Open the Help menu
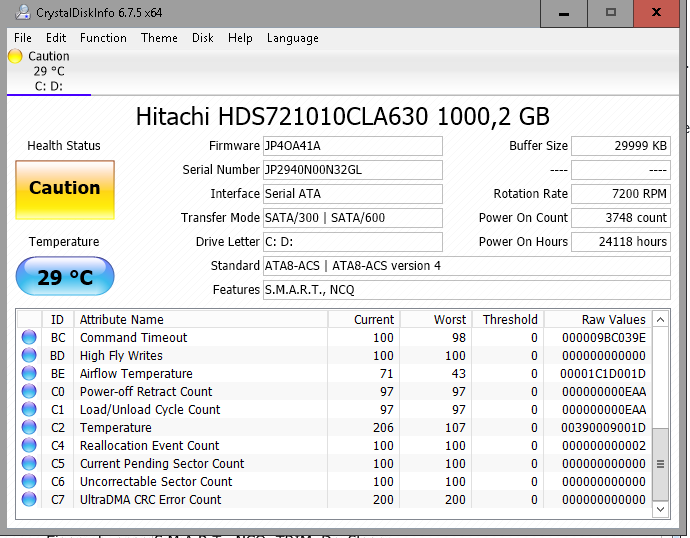The height and width of the screenshot is (538, 690). pos(240,38)
